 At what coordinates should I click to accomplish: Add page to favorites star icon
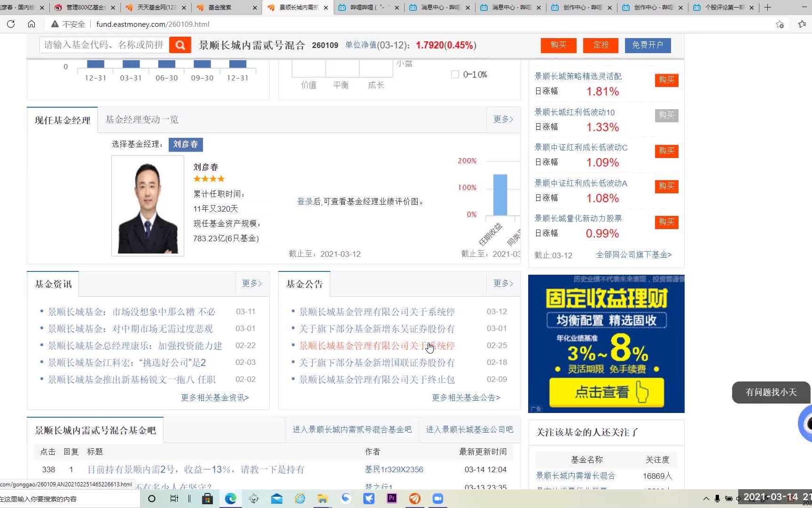[x=780, y=24]
